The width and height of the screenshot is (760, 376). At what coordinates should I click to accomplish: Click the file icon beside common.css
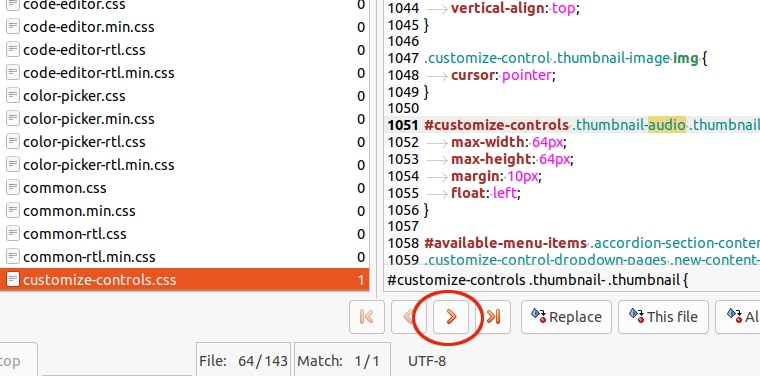[13, 188]
